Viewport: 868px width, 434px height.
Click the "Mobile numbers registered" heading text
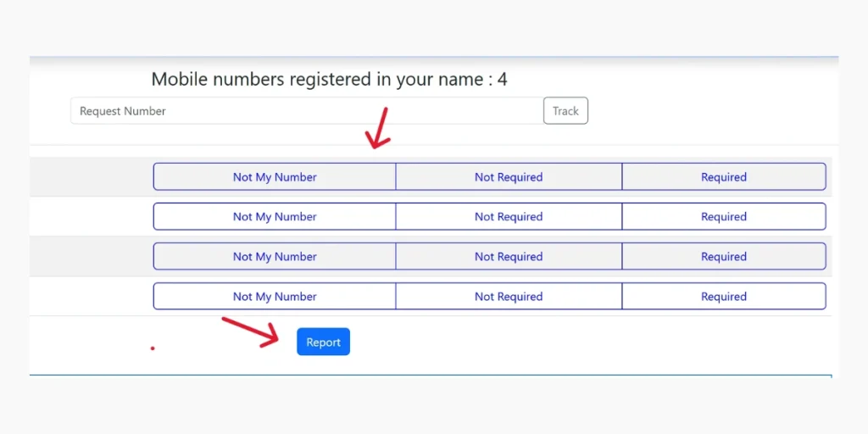[329, 80]
